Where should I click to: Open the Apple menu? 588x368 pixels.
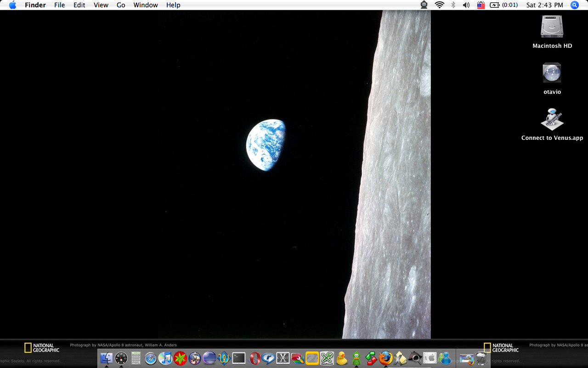click(x=12, y=5)
